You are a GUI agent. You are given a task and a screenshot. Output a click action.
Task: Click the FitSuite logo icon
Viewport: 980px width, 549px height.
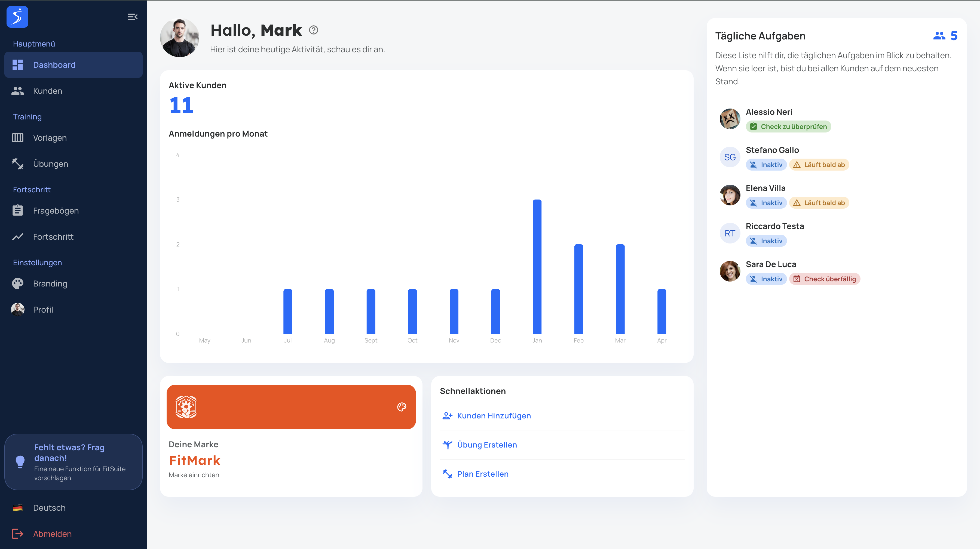pyautogui.click(x=17, y=17)
